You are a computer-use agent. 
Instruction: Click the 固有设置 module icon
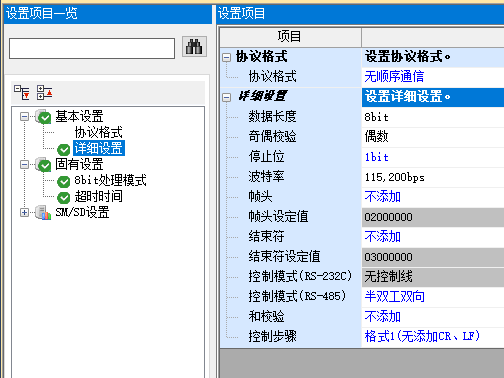click(x=43, y=164)
